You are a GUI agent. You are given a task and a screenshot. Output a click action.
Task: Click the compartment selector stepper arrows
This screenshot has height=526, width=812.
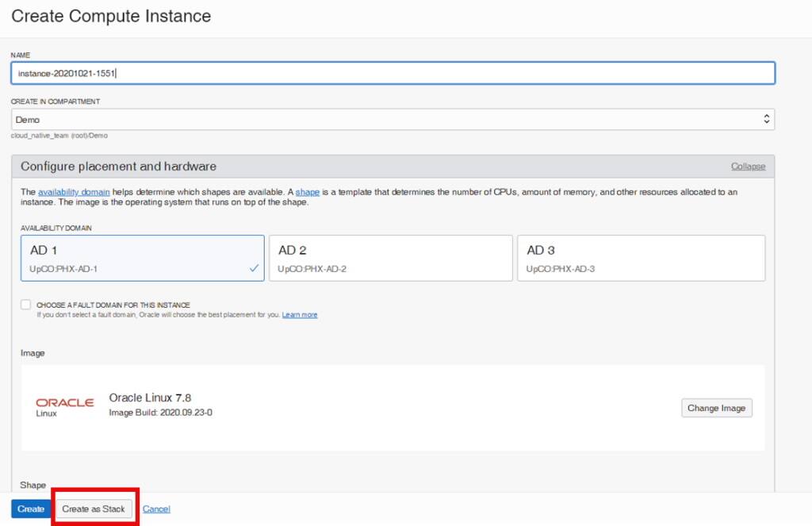pos(766,118)
